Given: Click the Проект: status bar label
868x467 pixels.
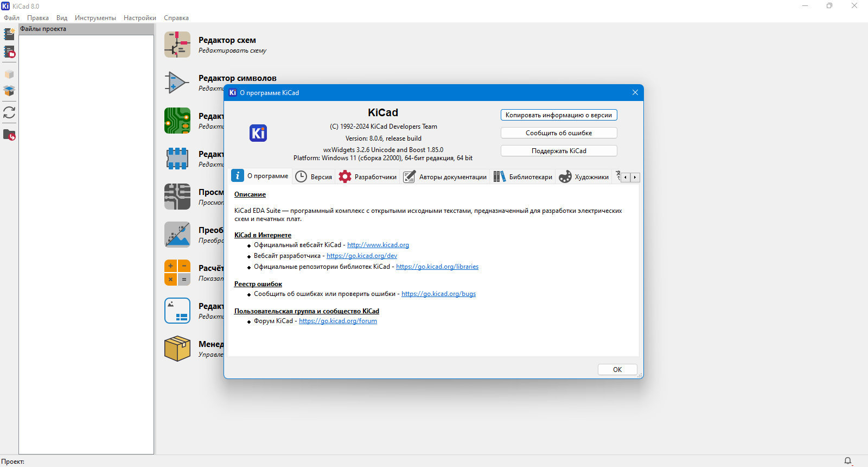Looking at the screenshot, I should click(13, 462).
